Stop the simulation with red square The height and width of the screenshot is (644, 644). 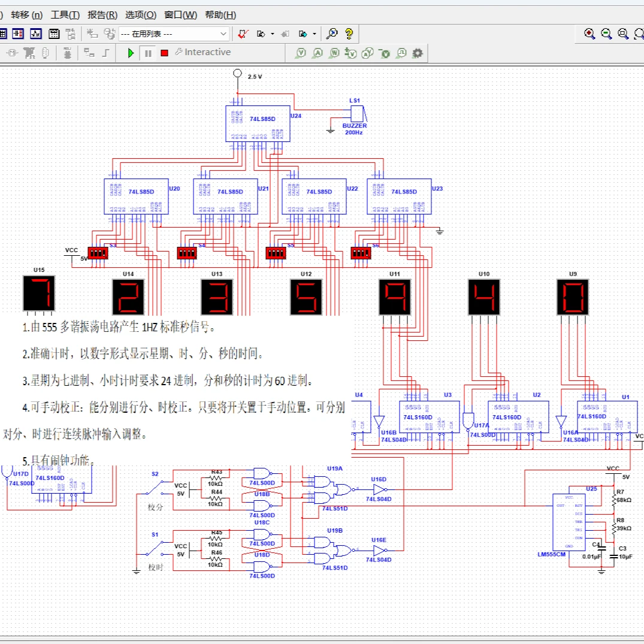pyautogui.click(x=164, y=53)
